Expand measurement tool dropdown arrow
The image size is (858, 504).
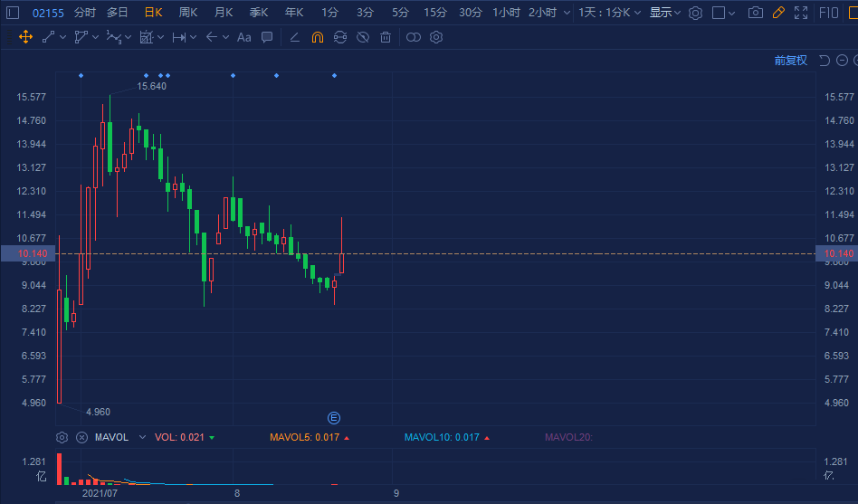pos(161,37)
